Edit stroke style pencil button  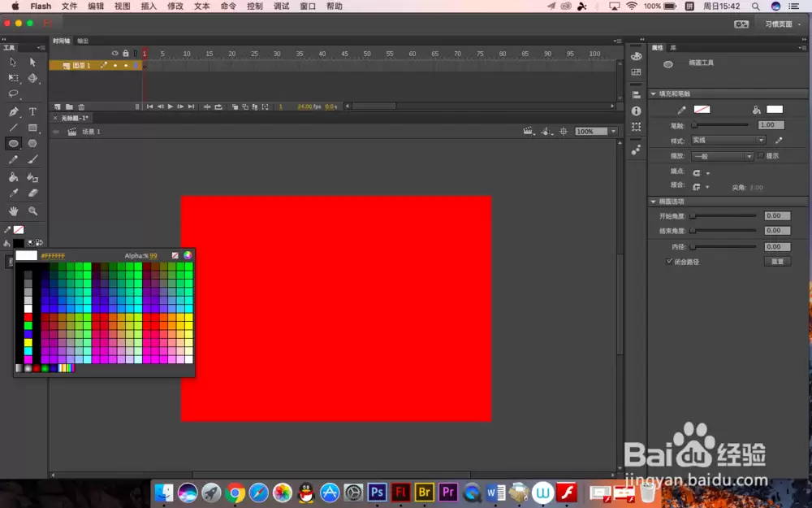coord(779,141)
